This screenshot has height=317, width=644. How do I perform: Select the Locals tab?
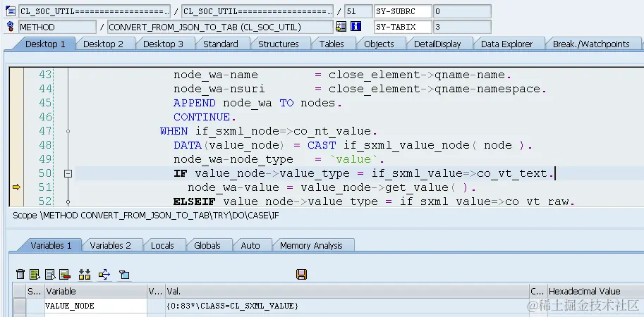tap(162, 245)
